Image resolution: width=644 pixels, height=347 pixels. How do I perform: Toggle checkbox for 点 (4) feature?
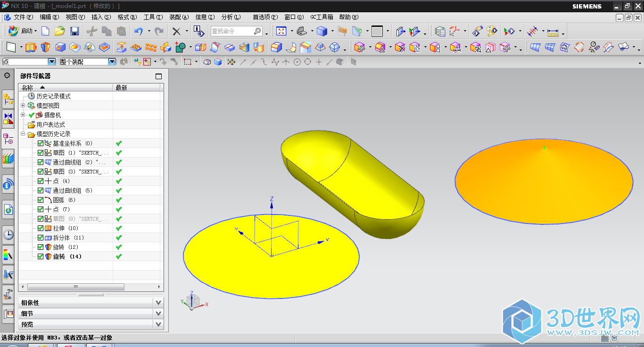click(41, 181)
